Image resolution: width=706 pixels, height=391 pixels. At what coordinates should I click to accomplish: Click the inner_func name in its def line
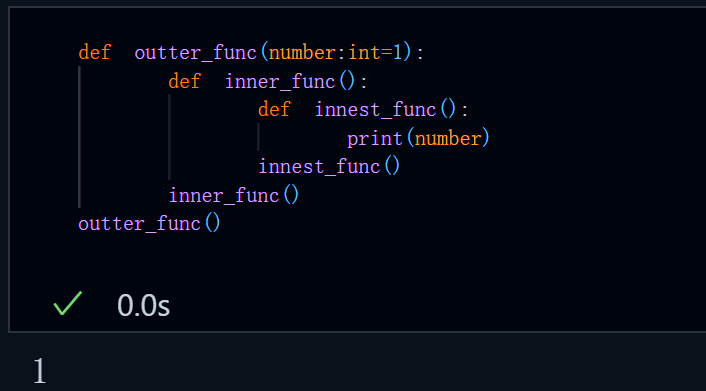[x=280, y=82]
